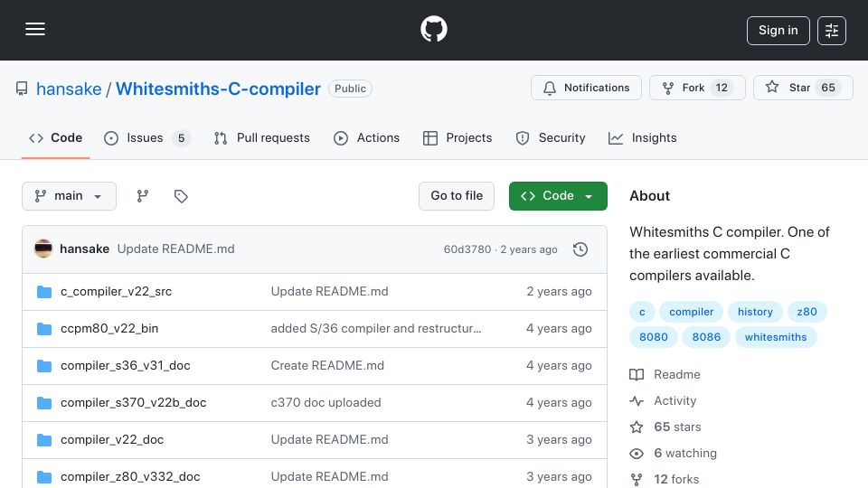Open the Issues tab
The image size is (868, 488).
[146, 137]
